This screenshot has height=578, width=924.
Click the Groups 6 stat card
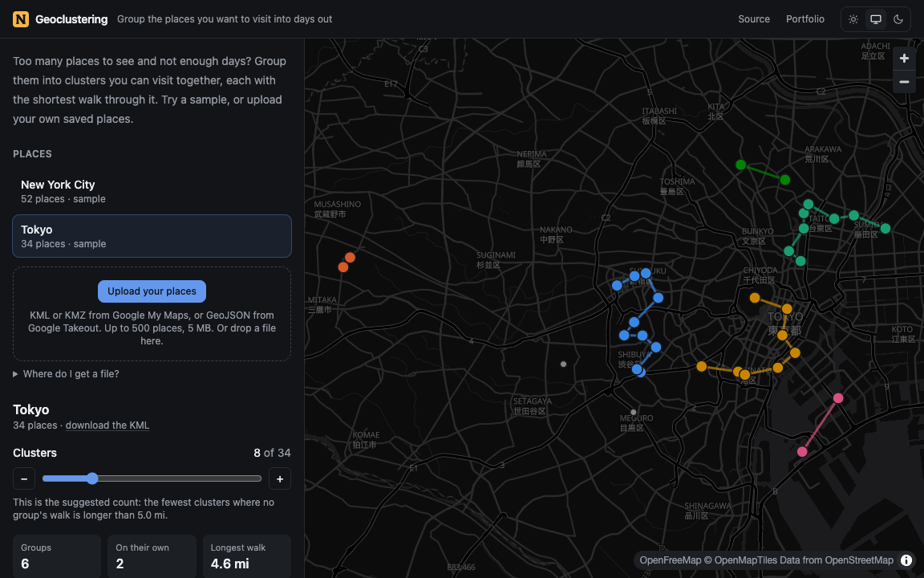pyautogui.click(x=57, y=556)
